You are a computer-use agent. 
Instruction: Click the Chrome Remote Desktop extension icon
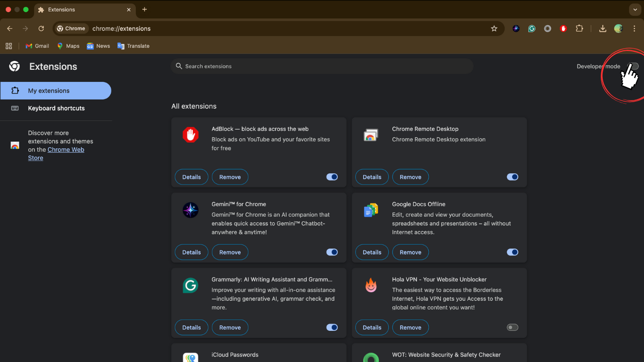(x=371, y=134)
